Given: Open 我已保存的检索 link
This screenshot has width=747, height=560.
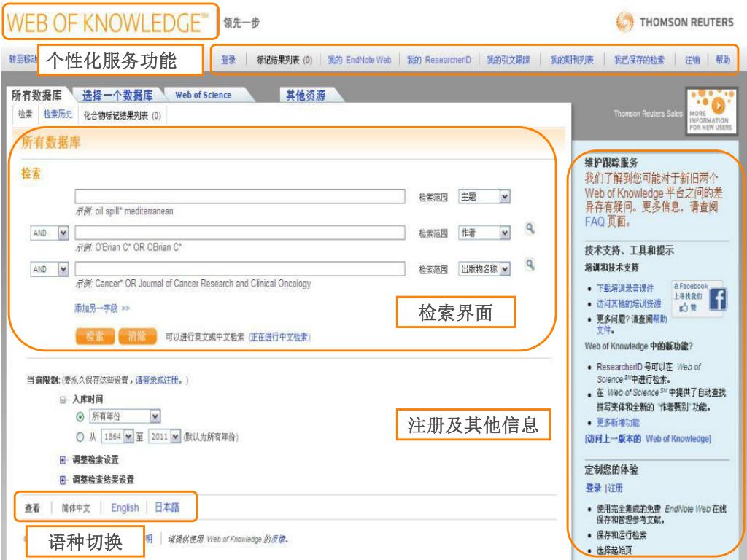Looking at the screenshot, I should click(x=639, y=60).
